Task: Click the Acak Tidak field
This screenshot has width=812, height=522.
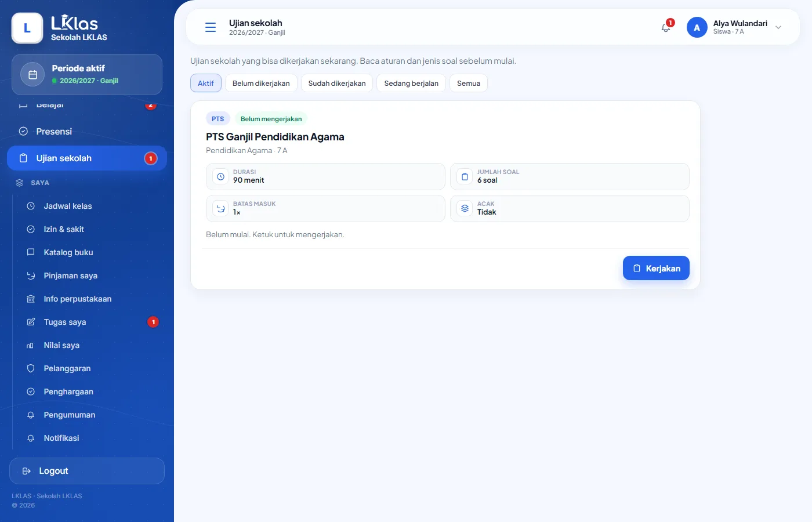Action: point(570,208)
